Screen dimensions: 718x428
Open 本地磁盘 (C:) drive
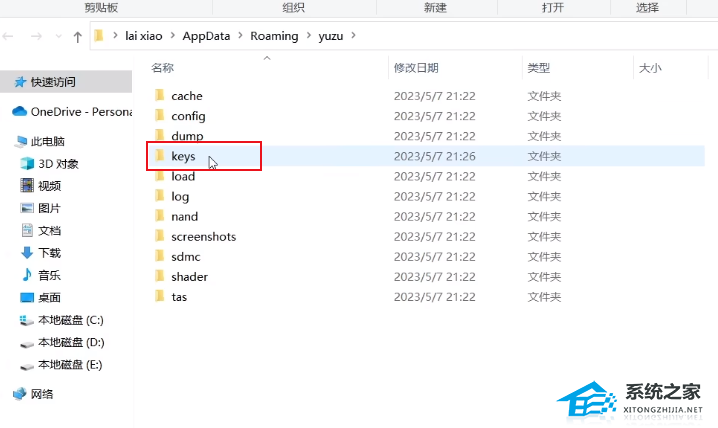[71, 320]
